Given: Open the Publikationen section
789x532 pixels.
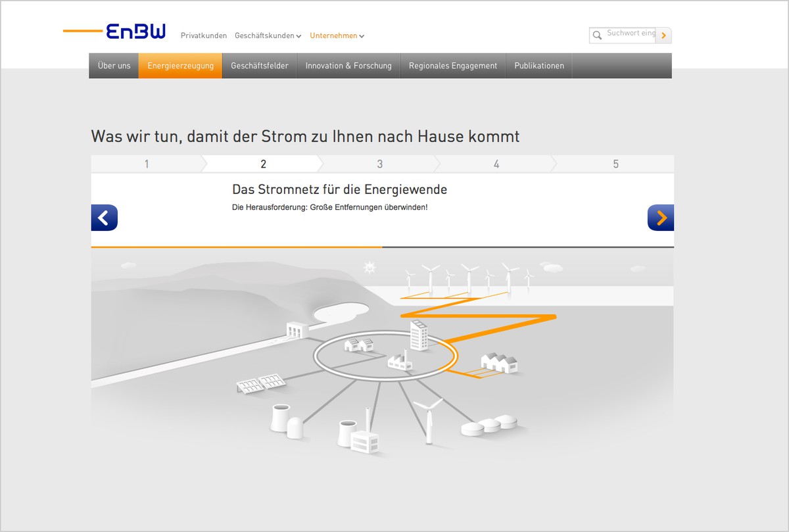Looking at the screenshot, I should (539, 66).
